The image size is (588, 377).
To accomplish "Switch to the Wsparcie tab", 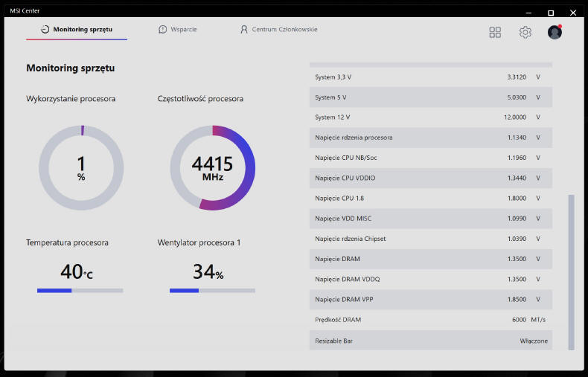I will (x=184, y=29).
